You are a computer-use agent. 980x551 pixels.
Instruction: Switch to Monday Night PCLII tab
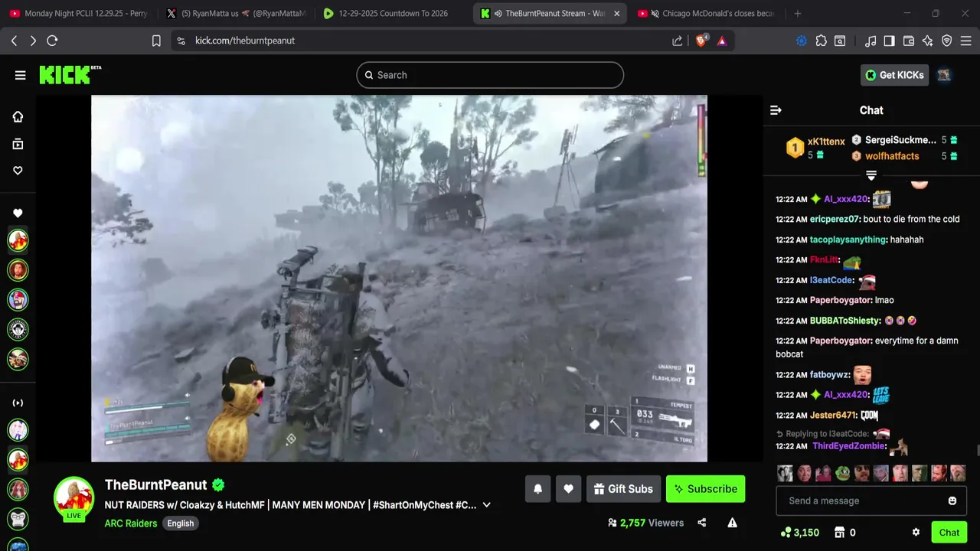point(79,13)
